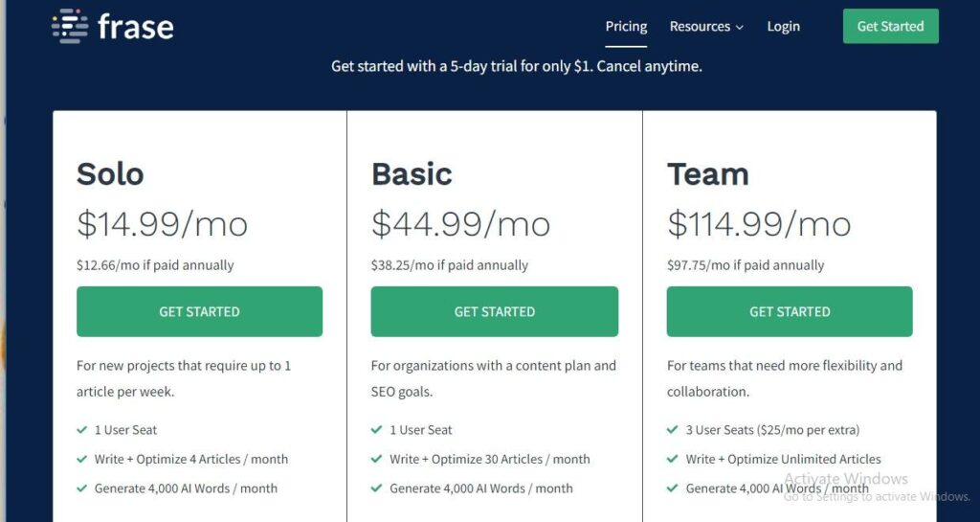Click the checkmark beside Basic's 1 User Seat
The width and height of the screenshot is (980, 522).
[x=377, y=430]
